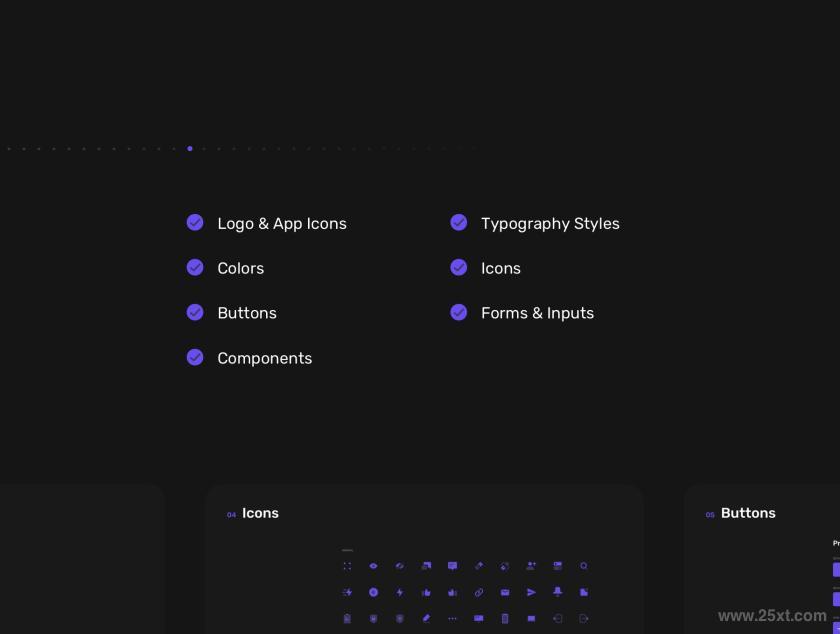The height and width of the screenshot is (634, 840).
Task: Click the magnifier search icon
Action: pos(583,566)
